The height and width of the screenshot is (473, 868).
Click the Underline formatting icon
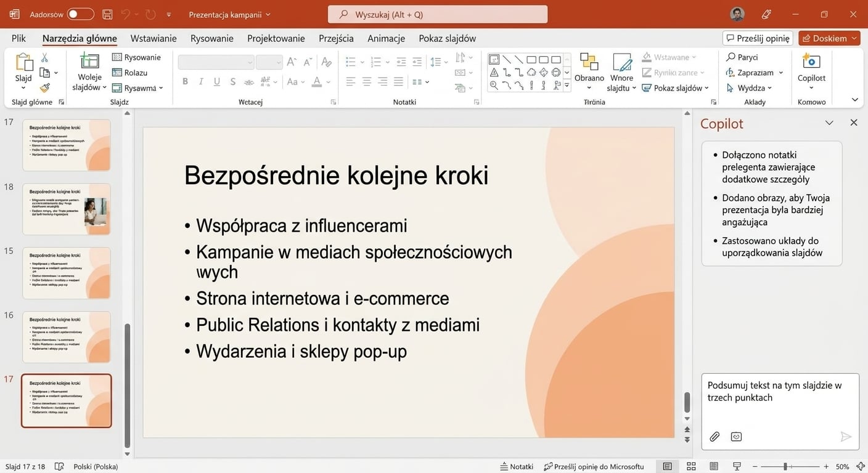click(217, 81)
